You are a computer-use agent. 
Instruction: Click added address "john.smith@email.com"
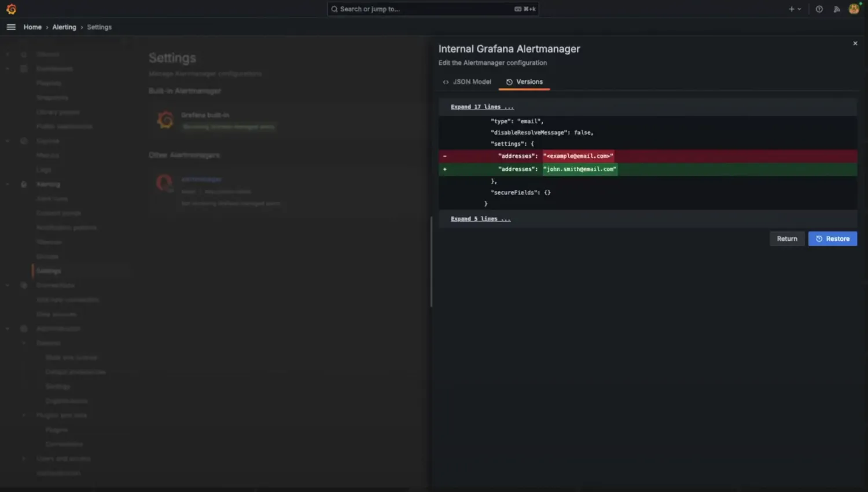[580, 169]
